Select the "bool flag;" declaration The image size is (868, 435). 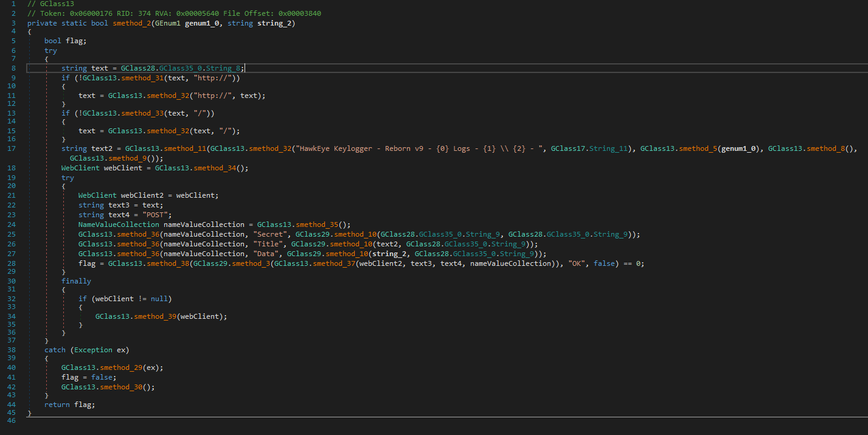coord(66,41)
